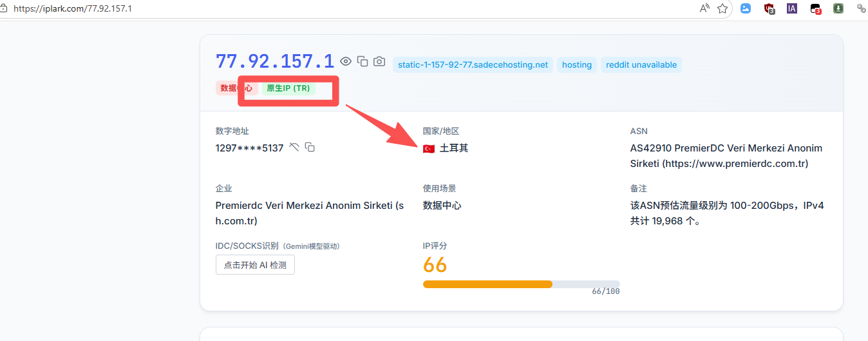Toggle the eye icon beside the IP address
The height and width of the screenshot is (341, 868).
346,61
